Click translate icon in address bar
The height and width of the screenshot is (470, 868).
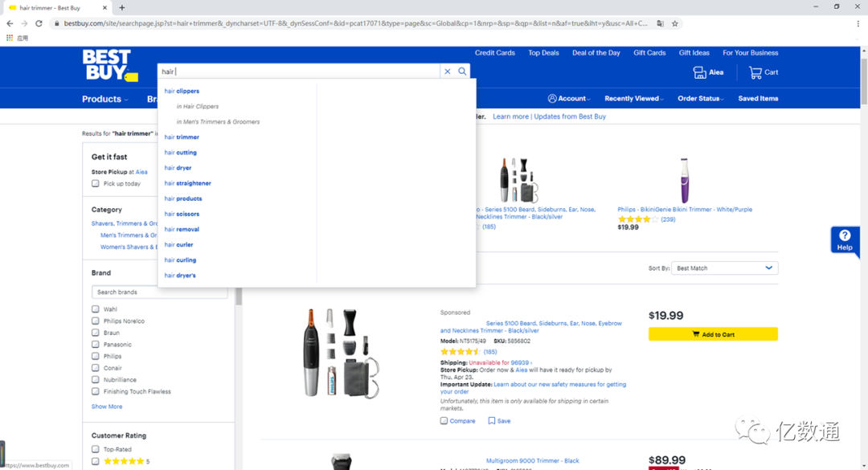point(661,23)
